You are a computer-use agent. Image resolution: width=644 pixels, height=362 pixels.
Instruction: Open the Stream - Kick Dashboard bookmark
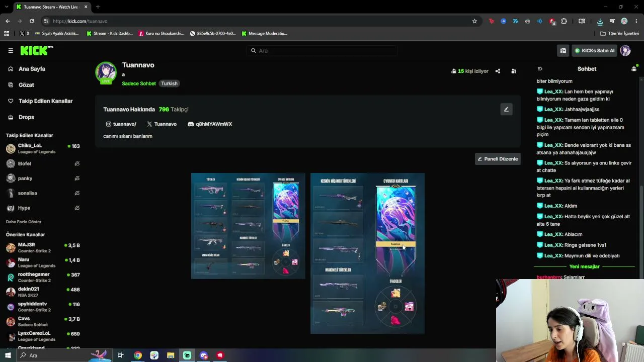coord(110,34)
